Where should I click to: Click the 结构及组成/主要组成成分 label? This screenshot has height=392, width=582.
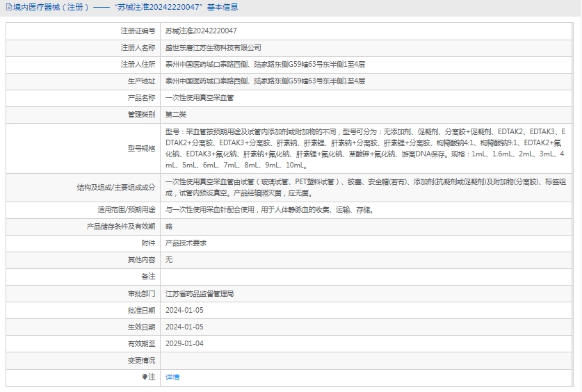pos(116,188)
